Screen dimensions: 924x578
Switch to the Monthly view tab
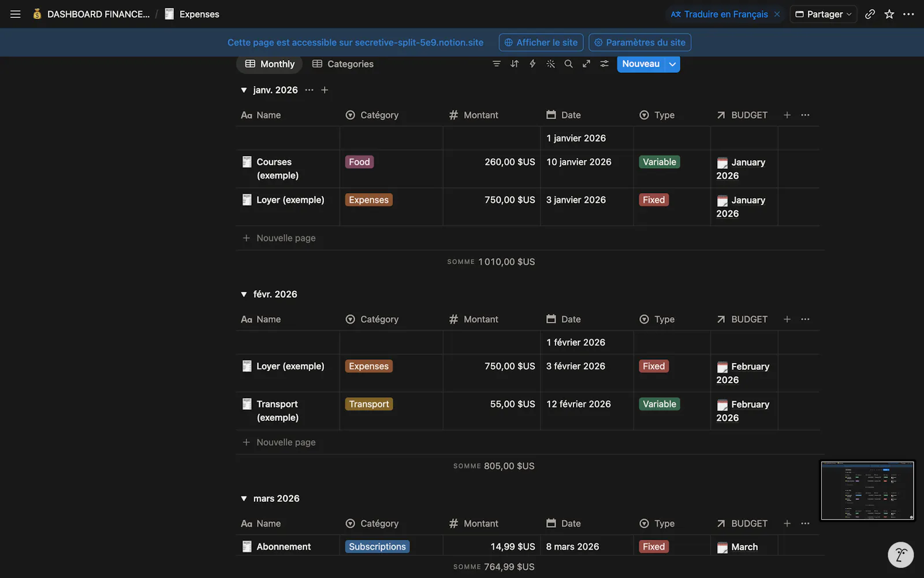coord(270,64)
